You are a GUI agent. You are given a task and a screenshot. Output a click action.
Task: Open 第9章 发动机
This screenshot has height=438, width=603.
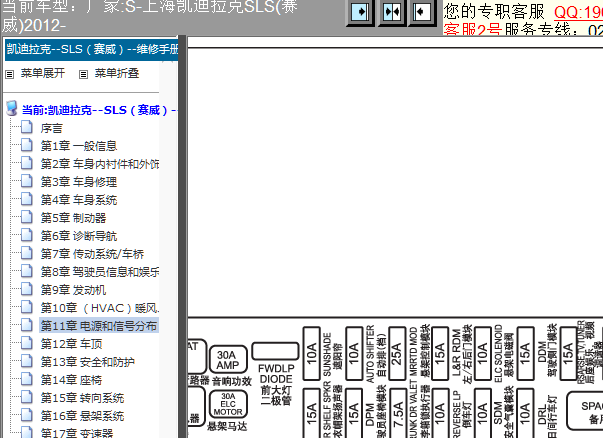[x=73, y=290]
